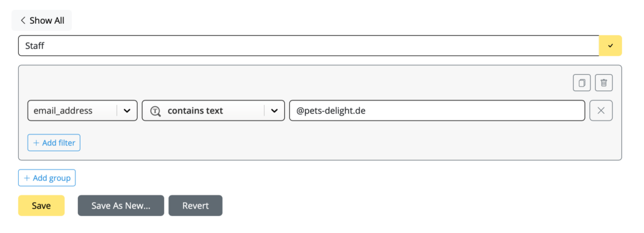Viewport: 644px width, 233px height.
Task: Click the back chevron in Show All
Action: [x=23, y=21]
